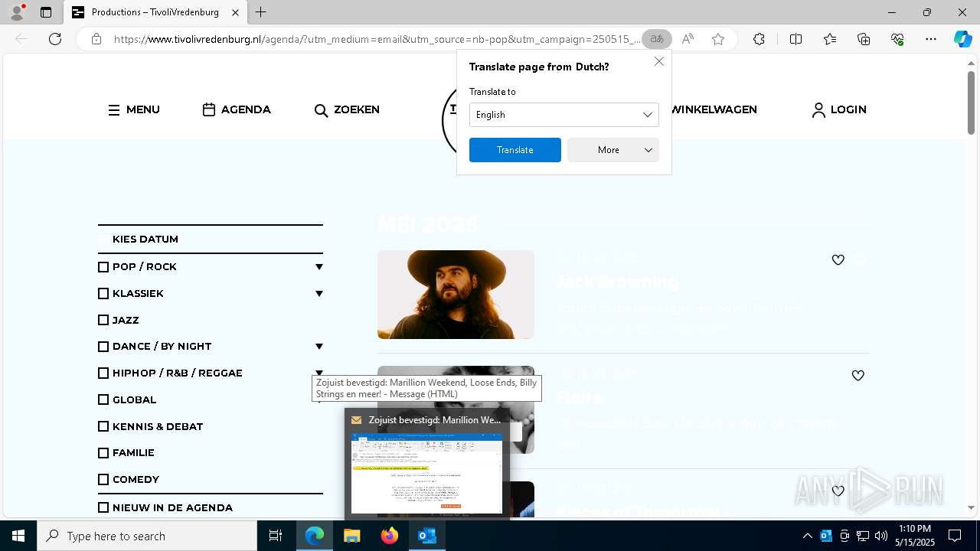This screenshot has width=980, height=551.
Task: Click the blue Translate button
Action: point(514,150)
